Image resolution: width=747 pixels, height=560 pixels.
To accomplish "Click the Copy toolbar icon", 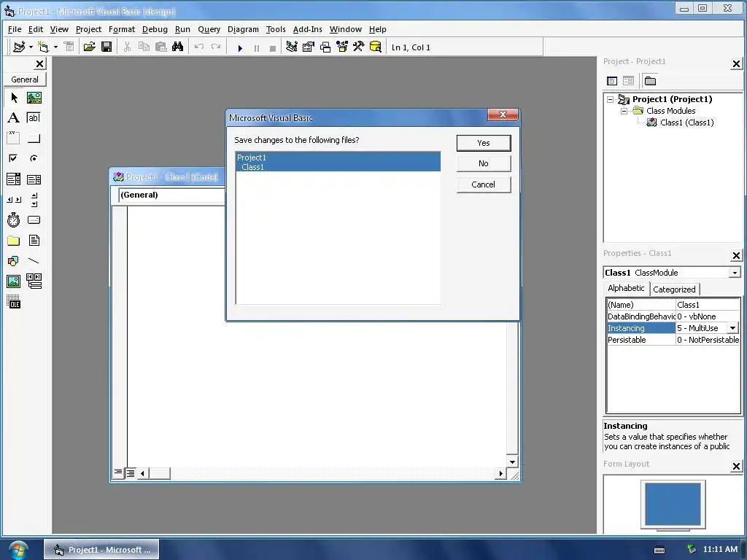I will [x=144, y=47].
